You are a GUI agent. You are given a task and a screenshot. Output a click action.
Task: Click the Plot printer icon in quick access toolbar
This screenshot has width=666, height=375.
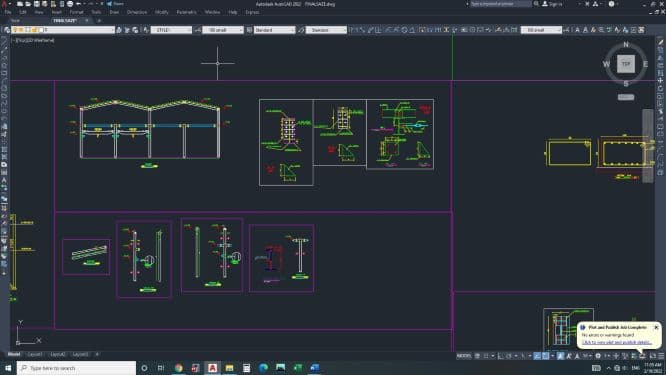(70, 4)
